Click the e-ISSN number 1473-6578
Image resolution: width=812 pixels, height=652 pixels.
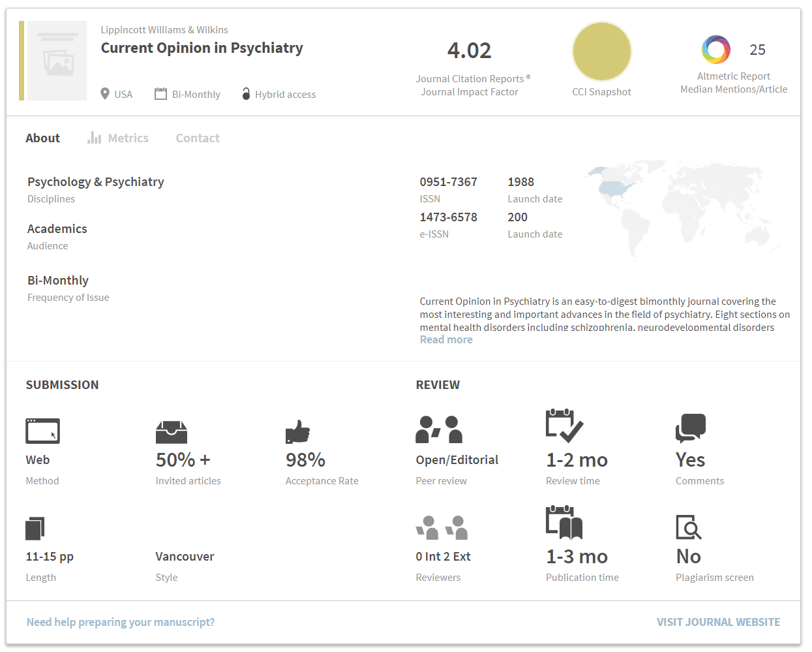(449, 217)
